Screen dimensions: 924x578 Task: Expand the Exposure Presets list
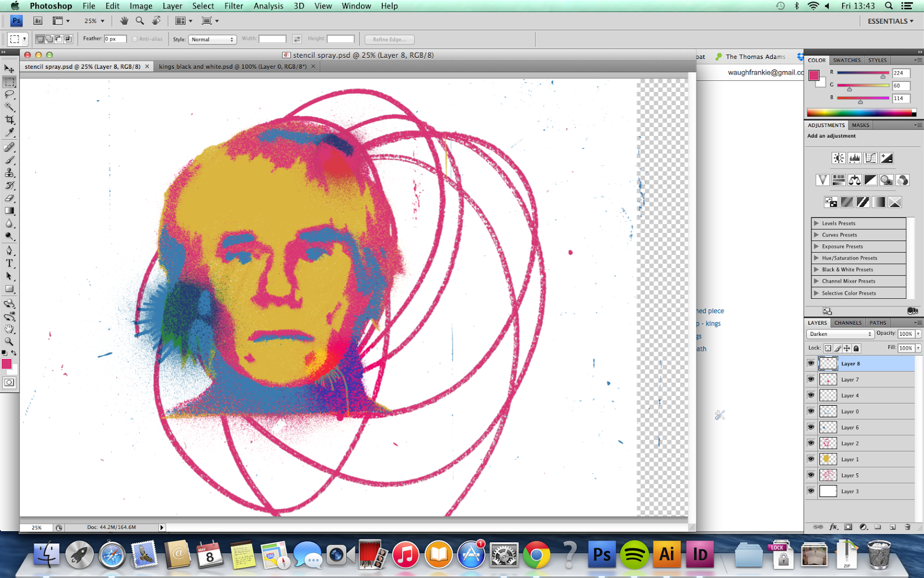click(817, 246)
